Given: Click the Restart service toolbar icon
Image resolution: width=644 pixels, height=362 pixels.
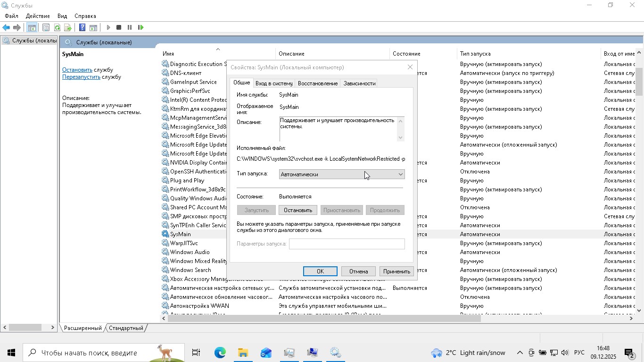Looking at the screenshot, I should pos(140,27).
